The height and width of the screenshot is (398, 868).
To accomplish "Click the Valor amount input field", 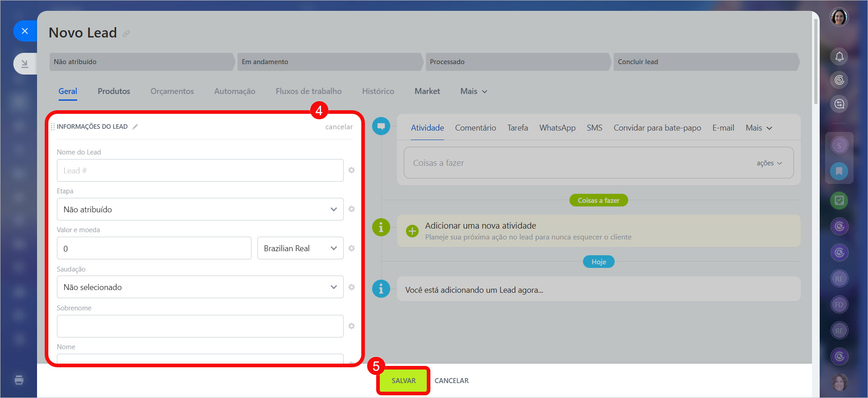I will (154, 248).
